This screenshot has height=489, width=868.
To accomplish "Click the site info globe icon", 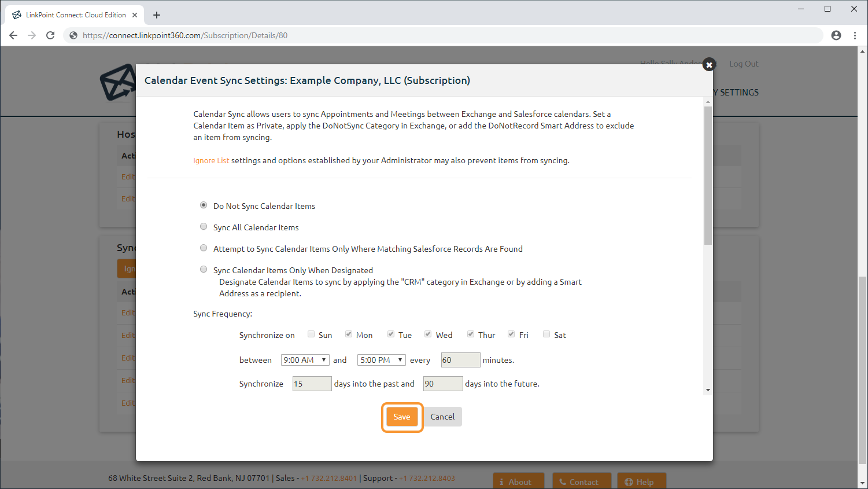I will click(73, 35).
